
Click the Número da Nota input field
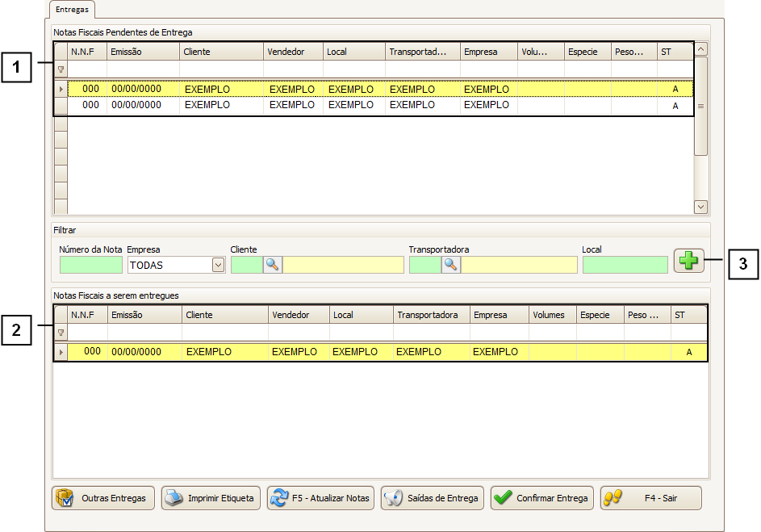91,265
